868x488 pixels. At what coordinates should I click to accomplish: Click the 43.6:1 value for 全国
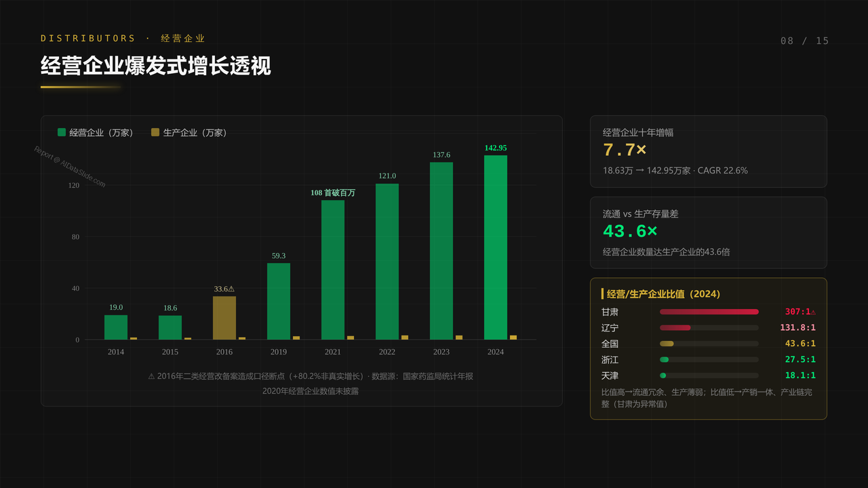click(800, 344)
